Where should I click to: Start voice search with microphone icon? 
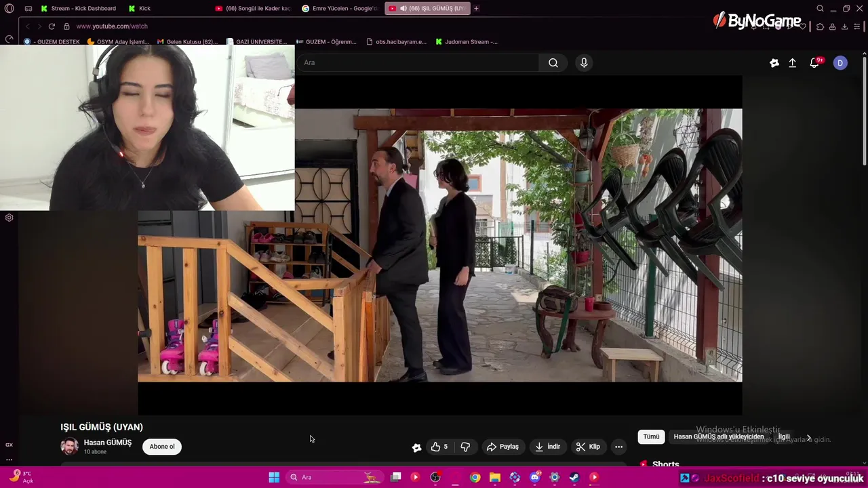(584, 62)
